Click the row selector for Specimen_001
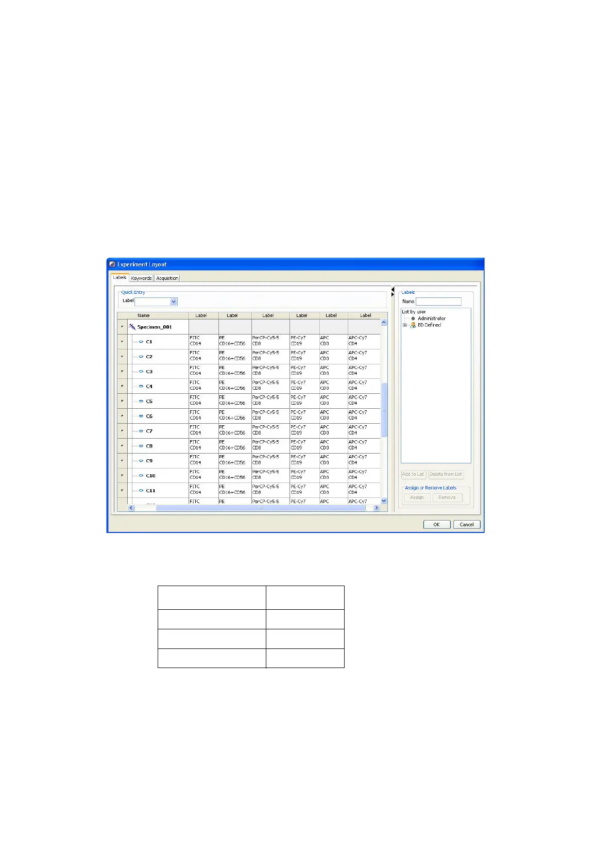Screen dimensions: 613x868 click(x=122, y=327)
